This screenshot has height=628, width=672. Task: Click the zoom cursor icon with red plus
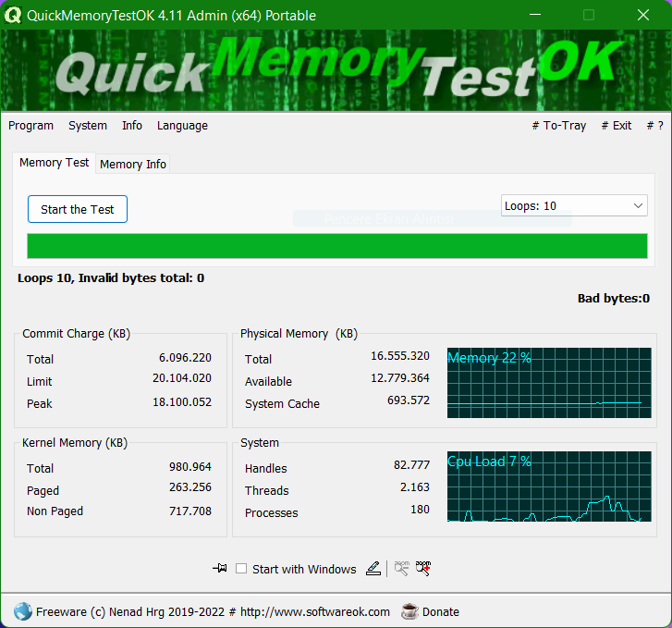[423, 569]
